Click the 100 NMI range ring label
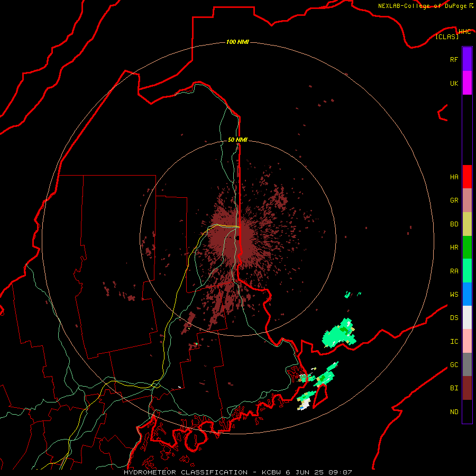This screenshot has height=476, width=476. point(237,42)
